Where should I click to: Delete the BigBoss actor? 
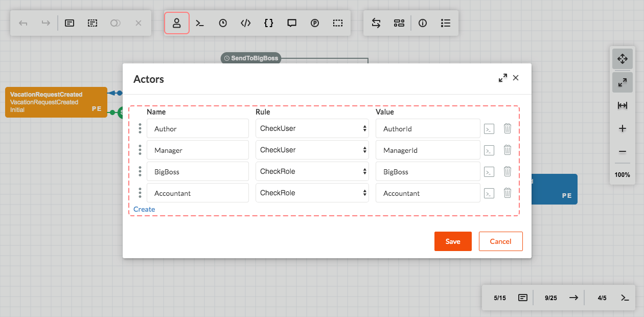coord(508,171)
